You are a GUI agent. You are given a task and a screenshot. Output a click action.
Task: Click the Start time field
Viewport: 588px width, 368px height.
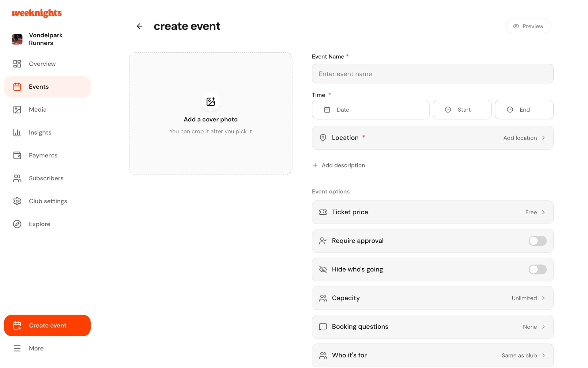(x=462, y=109)
